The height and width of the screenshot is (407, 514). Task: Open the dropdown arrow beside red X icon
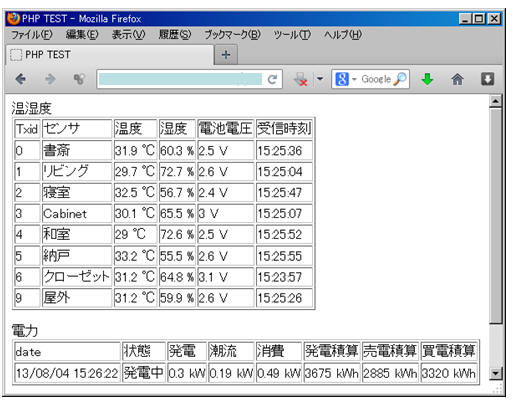(x=320, y=79)
